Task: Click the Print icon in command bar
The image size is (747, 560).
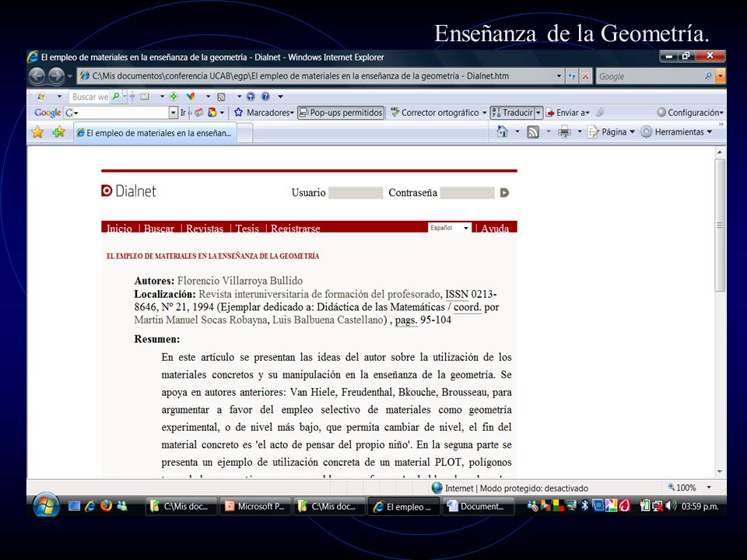Action: [565, 132]
